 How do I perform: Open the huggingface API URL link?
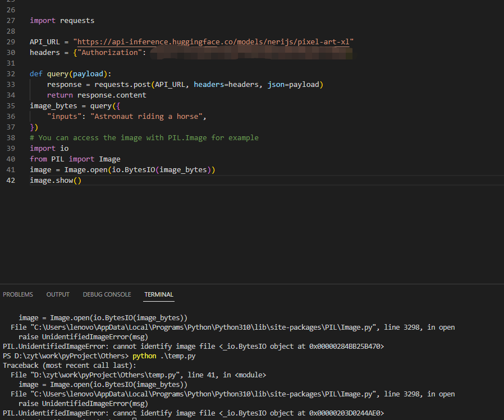(x=216, y=42)
